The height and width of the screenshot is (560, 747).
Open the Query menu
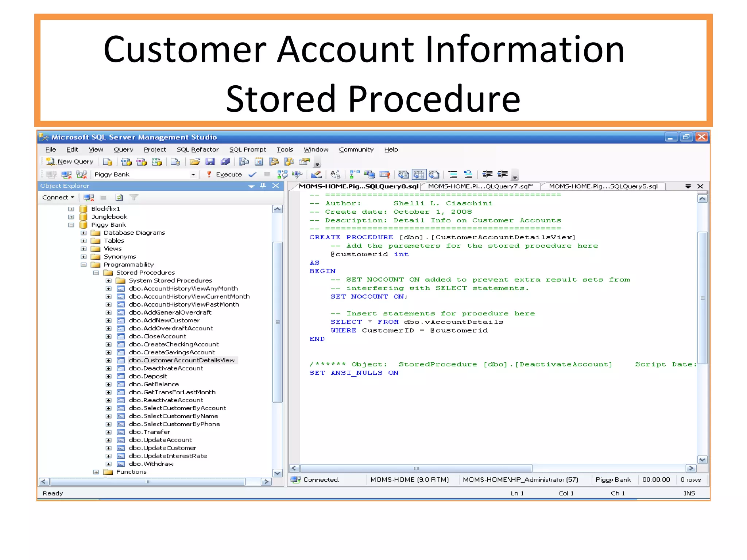coord(123,149)
